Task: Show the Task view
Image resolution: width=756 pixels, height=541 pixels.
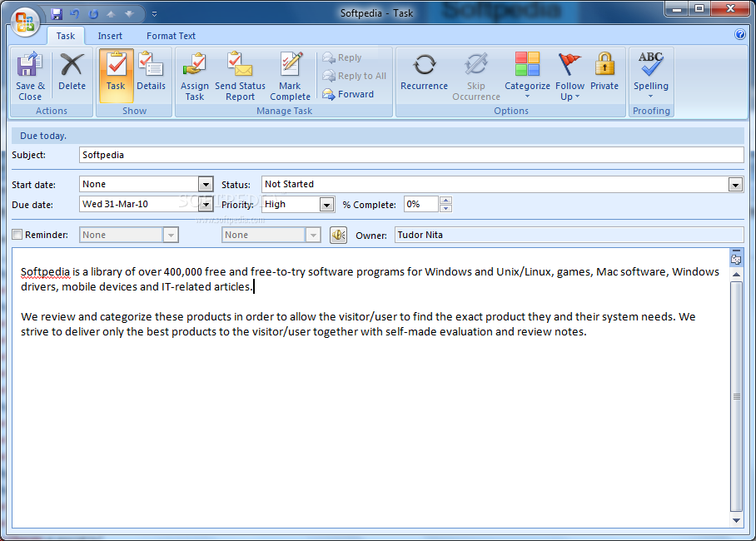Action: tap(116, 75)
